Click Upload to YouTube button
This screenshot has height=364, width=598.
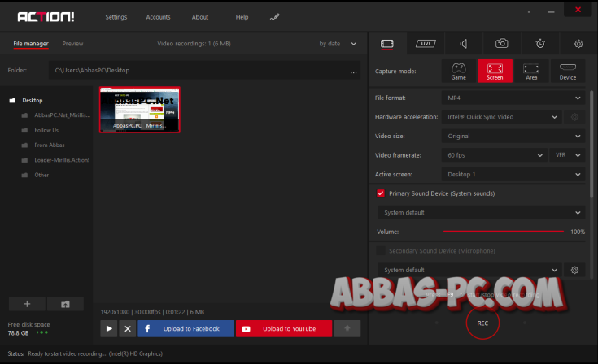tap(284, 328)
